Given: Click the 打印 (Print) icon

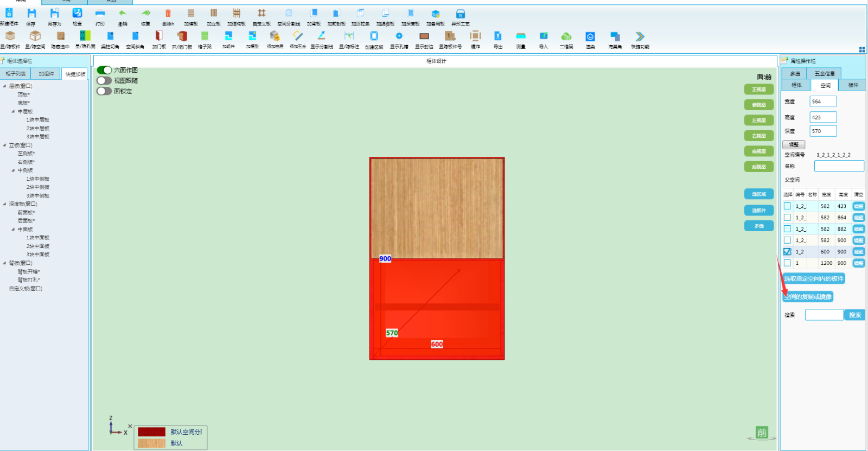Looking at the screenshot, I should 100,14.
